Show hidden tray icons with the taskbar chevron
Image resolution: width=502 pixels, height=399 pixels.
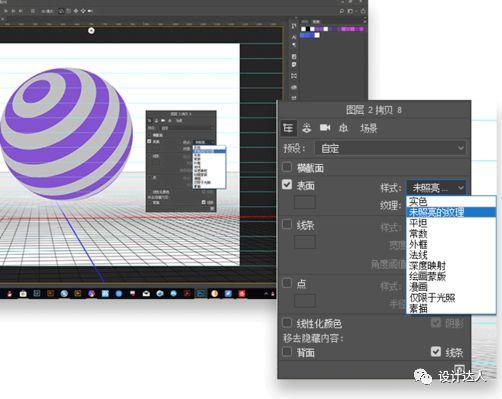(x=266, y=294)
